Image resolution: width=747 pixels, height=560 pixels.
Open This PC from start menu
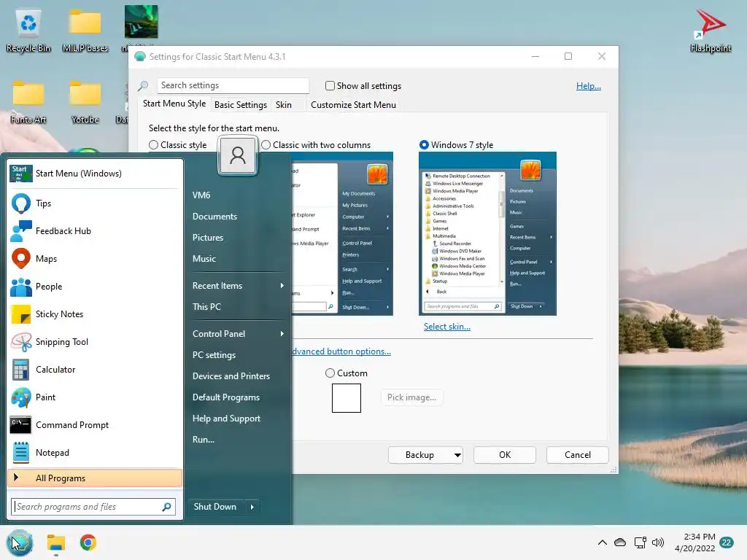point(206,307)
